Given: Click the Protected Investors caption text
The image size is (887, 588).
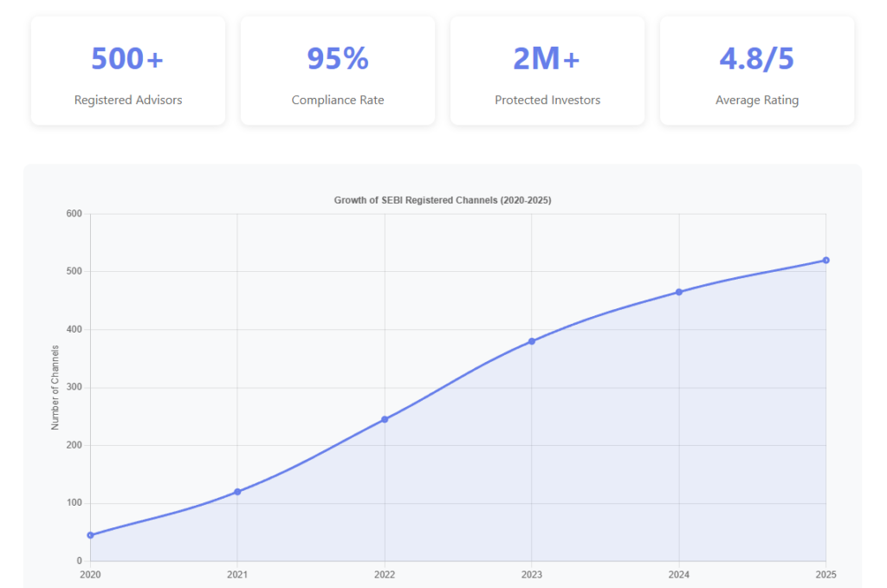Looking at the screenshot, I should click(547, 100).
